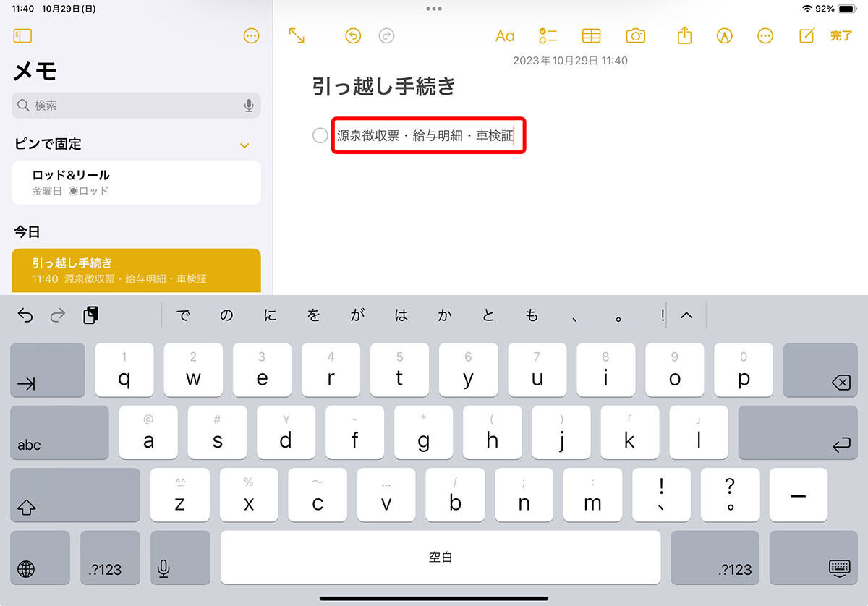Redo with the note toolbar arrow
868x606 pixels.
[387, 35]
